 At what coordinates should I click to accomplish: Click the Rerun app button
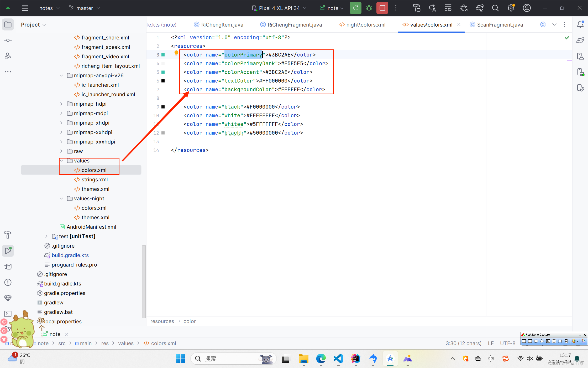[x=355, y=8]
